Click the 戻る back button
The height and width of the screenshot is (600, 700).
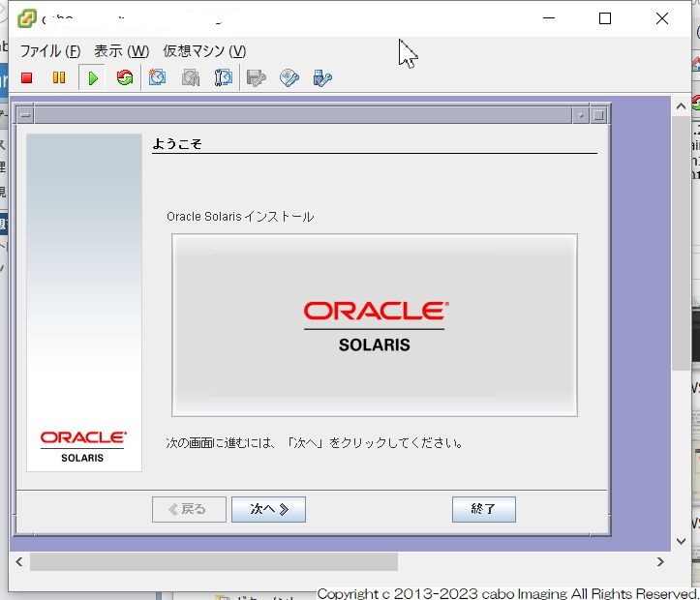tap(189, 509)
